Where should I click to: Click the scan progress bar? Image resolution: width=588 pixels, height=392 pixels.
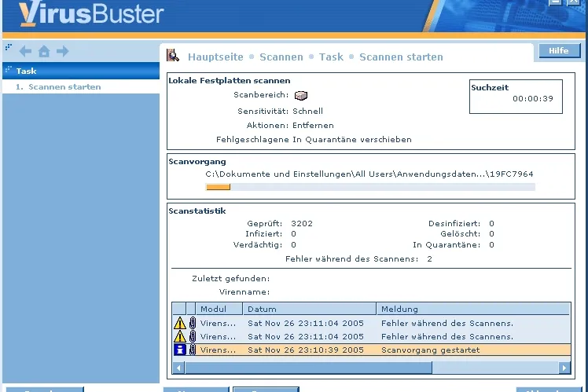pos(370,187)
